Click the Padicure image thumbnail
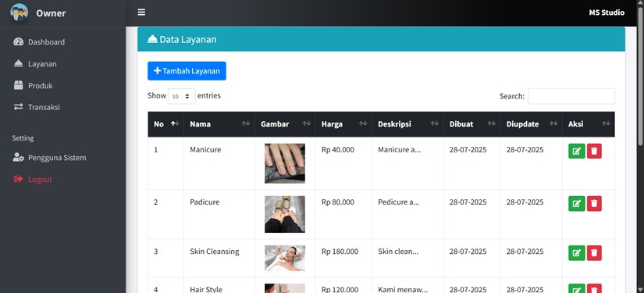644x293 pixels. (x=285, y=214)
